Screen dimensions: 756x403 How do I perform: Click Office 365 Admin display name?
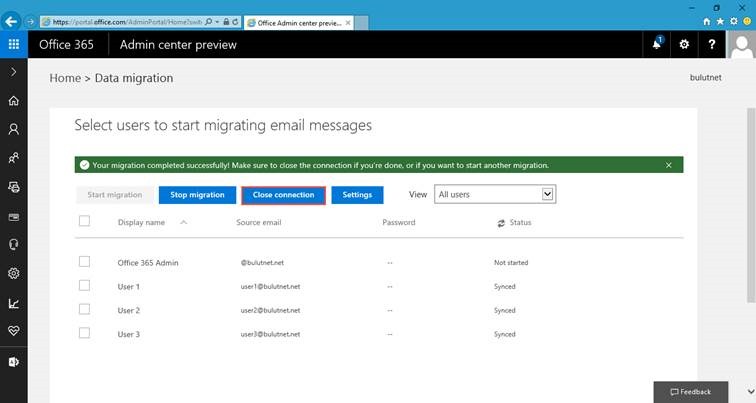pos(148,263)
